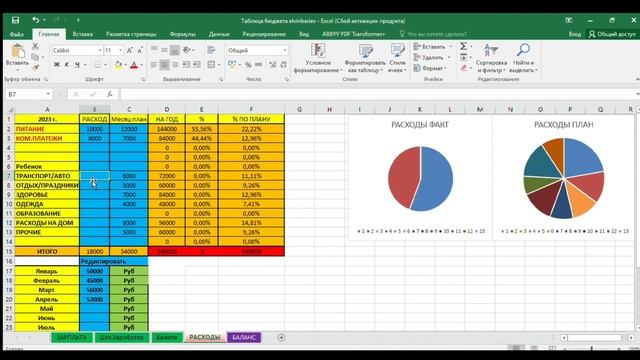640x360 pixels.
Task: Click the fx insert function icon
Action: [x=109, y=94]
